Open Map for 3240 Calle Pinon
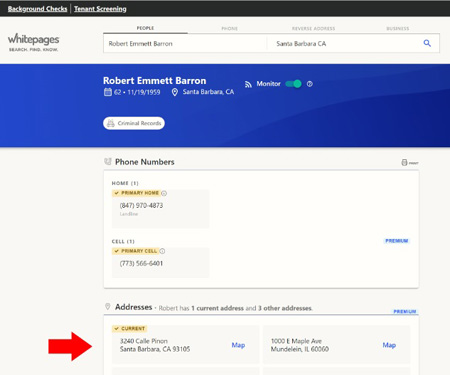 pos(238,345)
